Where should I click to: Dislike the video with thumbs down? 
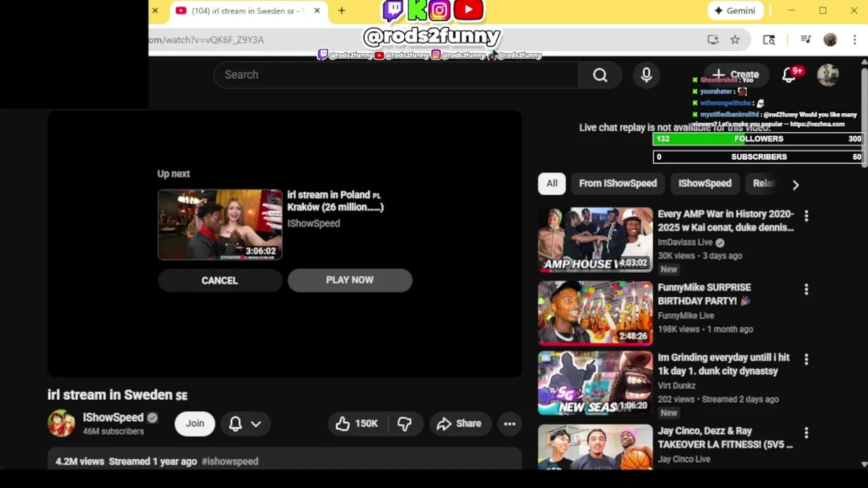(405, 424)
